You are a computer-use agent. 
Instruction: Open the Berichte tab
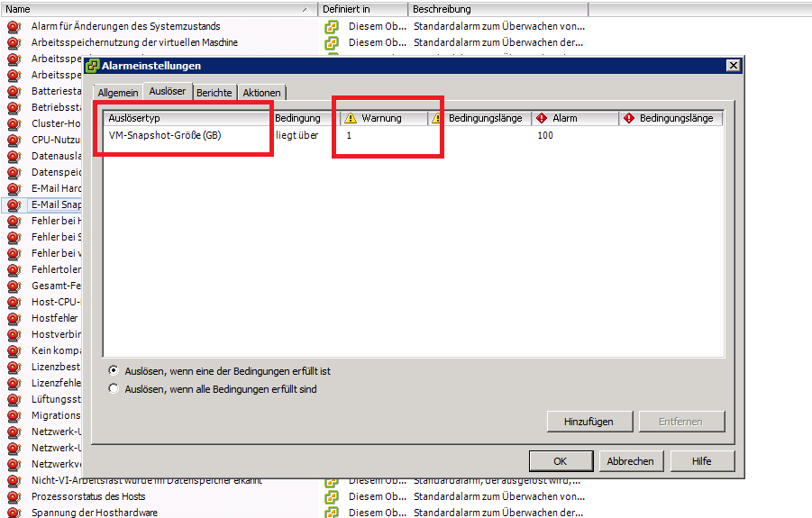coord(214,93)
